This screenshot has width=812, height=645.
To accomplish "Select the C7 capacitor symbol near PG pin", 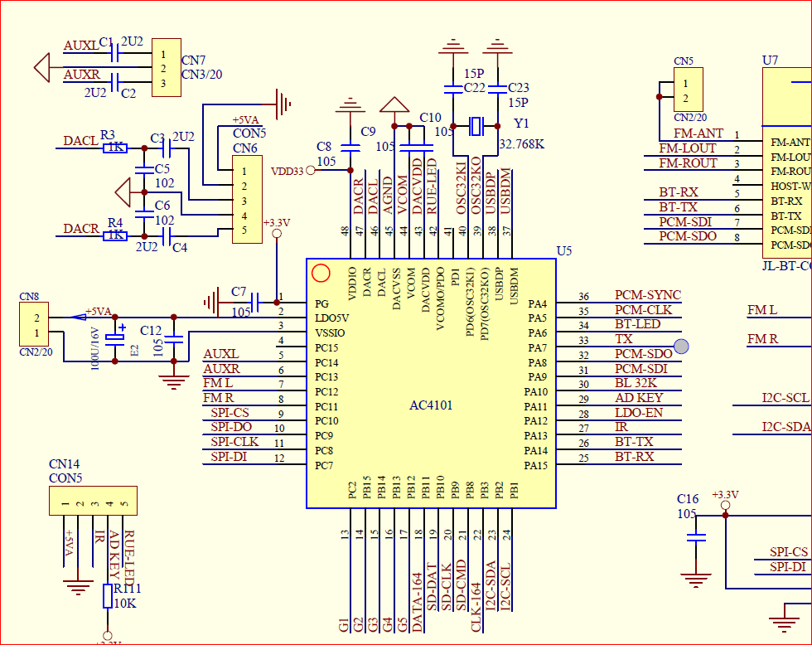I will [256, 303].
